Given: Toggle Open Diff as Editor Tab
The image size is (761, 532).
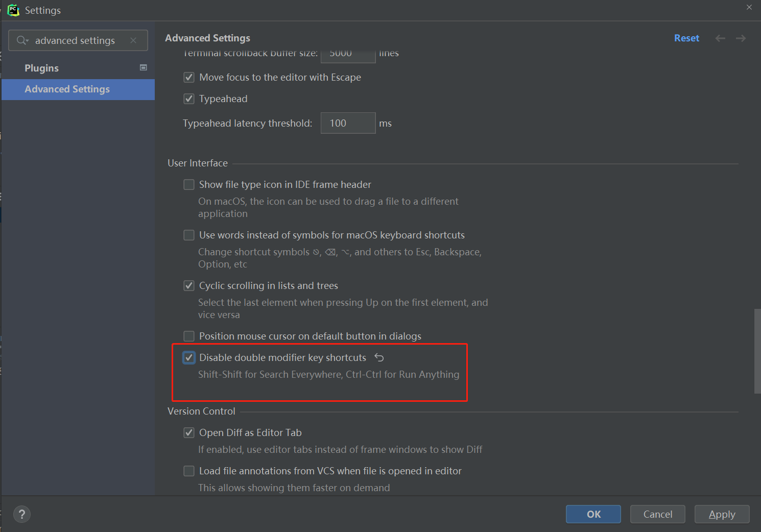Looking at the screenshot, I should [189, 432].
